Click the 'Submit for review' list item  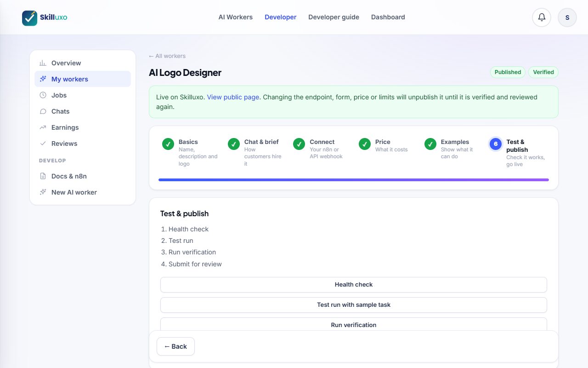point(195,264)
